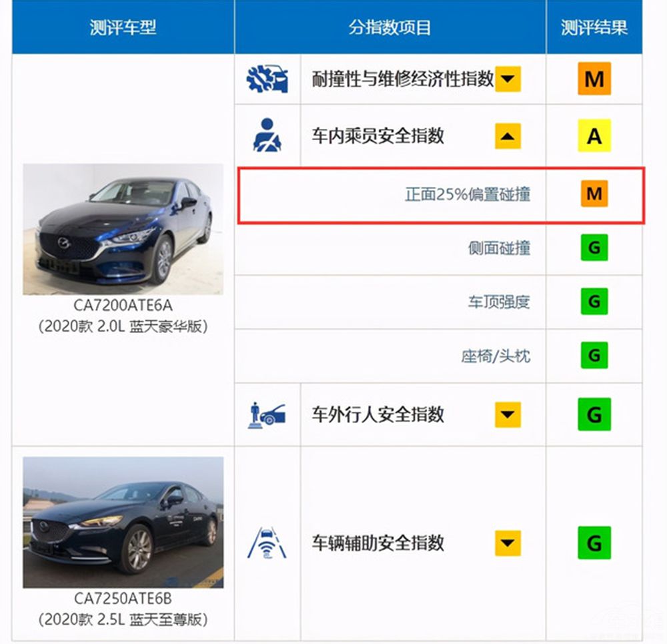Expand the 车辆辅助安全指数 dropdown arrow
Screen dimensions: 667x644
[x=508, y=543]
